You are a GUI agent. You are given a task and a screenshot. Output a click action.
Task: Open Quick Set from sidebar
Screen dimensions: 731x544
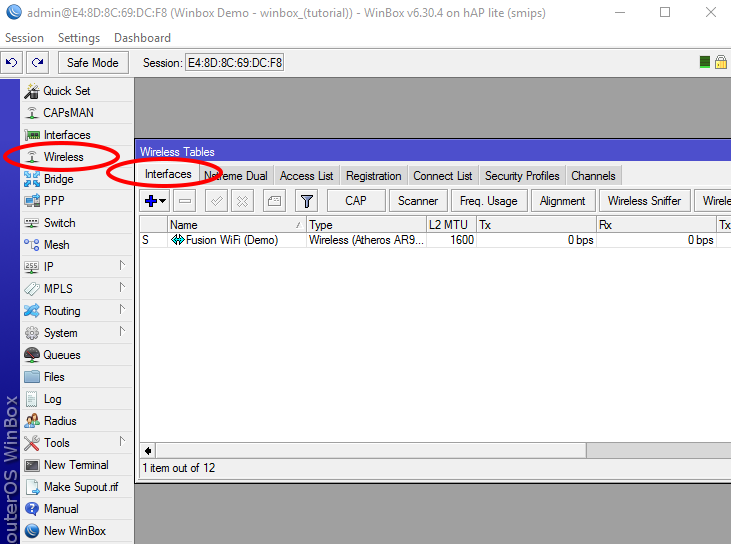77,91
